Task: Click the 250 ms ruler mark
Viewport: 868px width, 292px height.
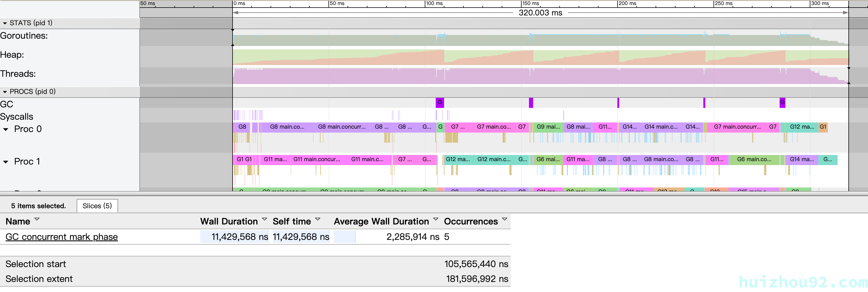Action: (x=723, y=3)
